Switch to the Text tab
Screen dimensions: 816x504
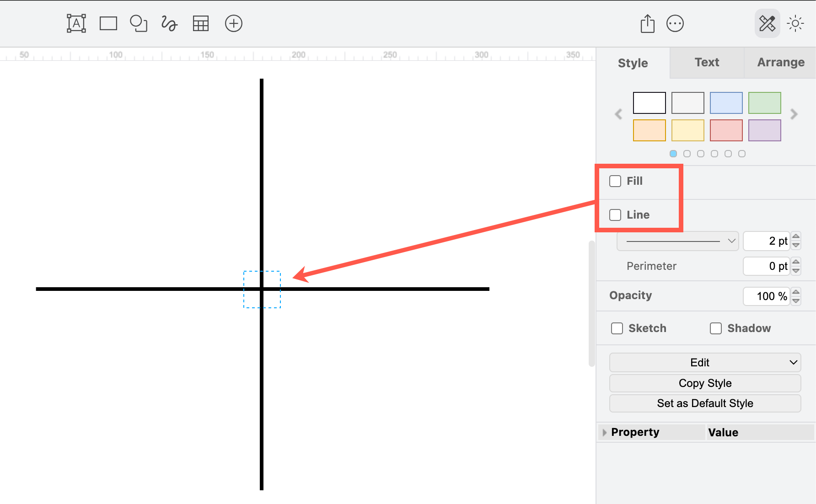click(707, 62)
